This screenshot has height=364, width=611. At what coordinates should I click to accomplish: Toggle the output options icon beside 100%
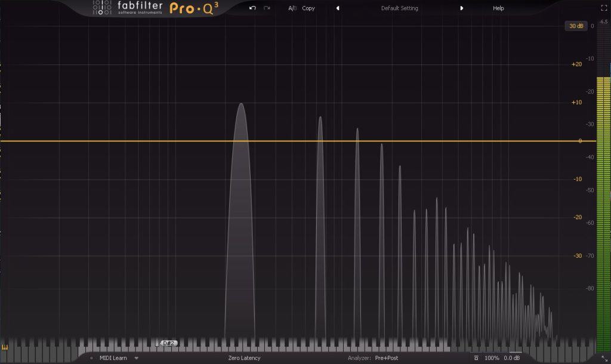click(476, 358)
